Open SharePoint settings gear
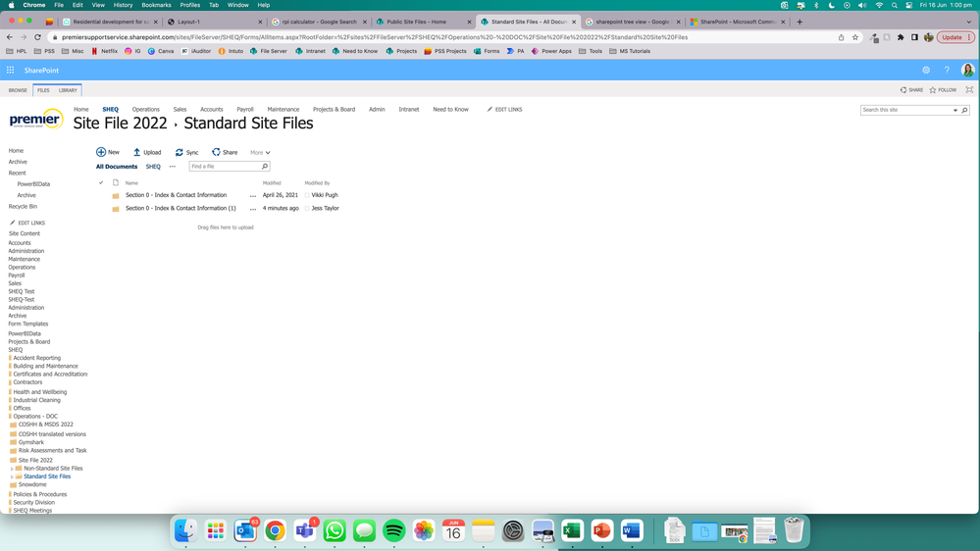 click(x=926, y=70)
